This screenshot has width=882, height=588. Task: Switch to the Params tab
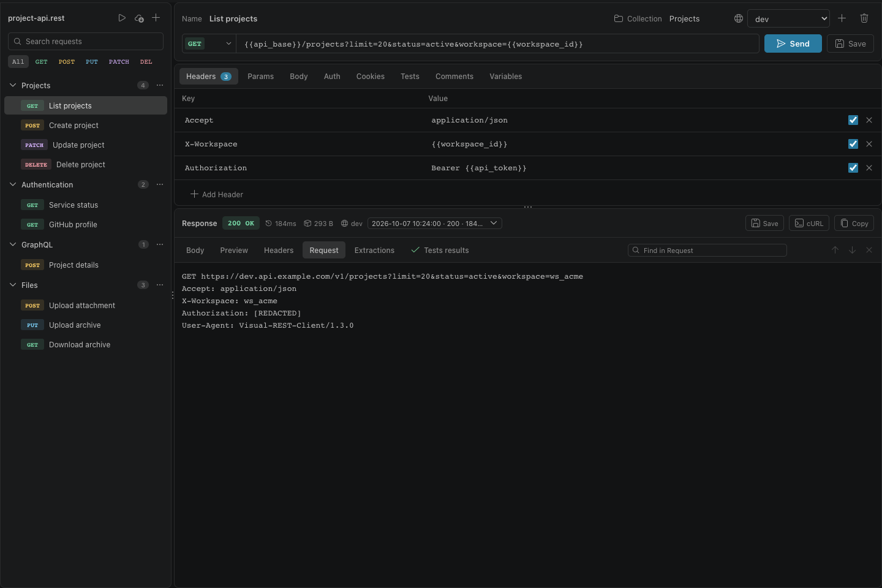pyautogui.click(x=260, y=77)
